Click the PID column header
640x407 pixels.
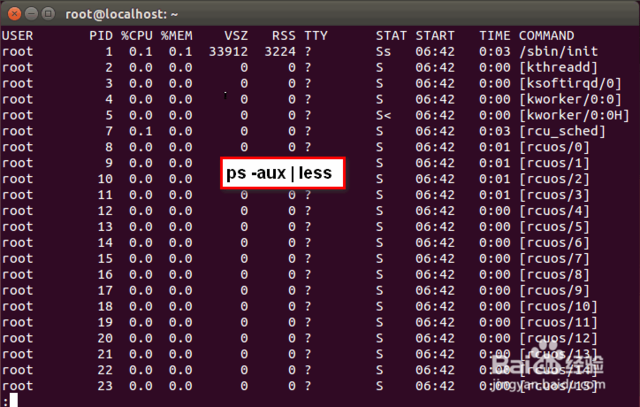101,36
